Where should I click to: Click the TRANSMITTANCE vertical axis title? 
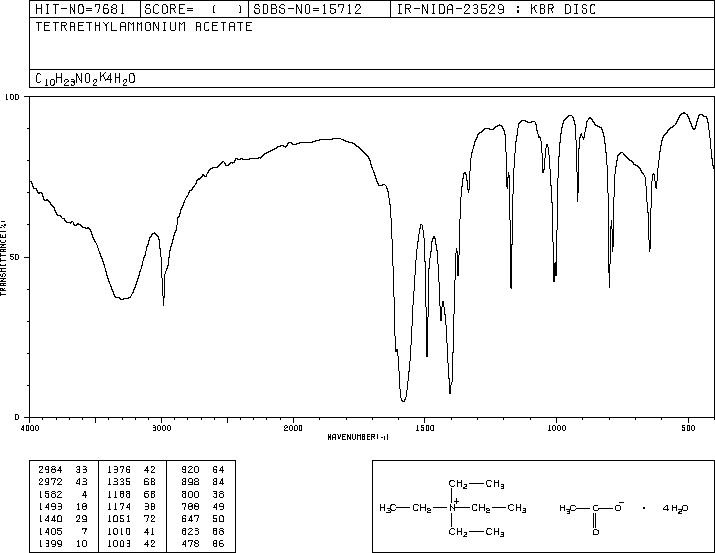coord(3,257)
